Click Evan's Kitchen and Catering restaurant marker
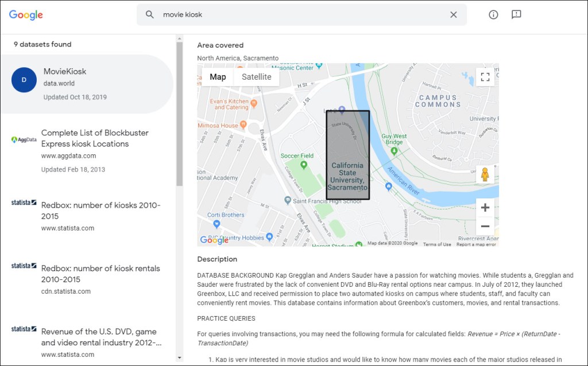Viewport: 588px width, 366px height. (254, 103)
